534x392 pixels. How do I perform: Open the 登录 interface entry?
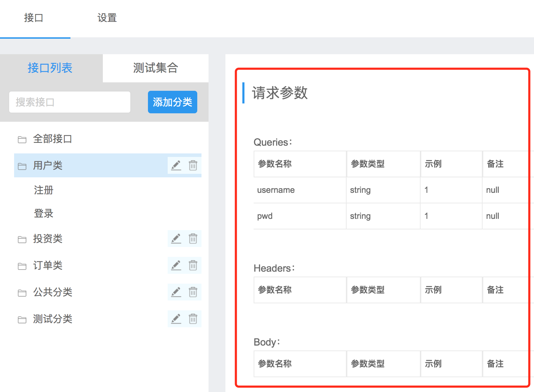tap(43, 213)
